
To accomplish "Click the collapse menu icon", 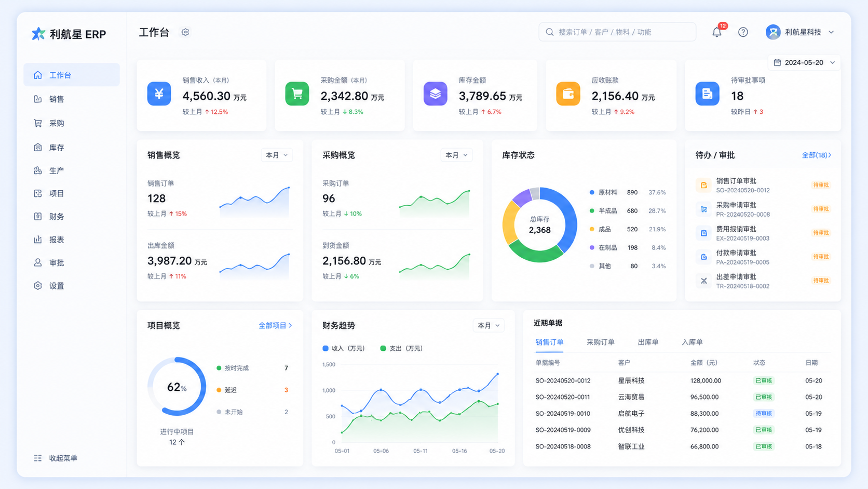I will [38, 458].
